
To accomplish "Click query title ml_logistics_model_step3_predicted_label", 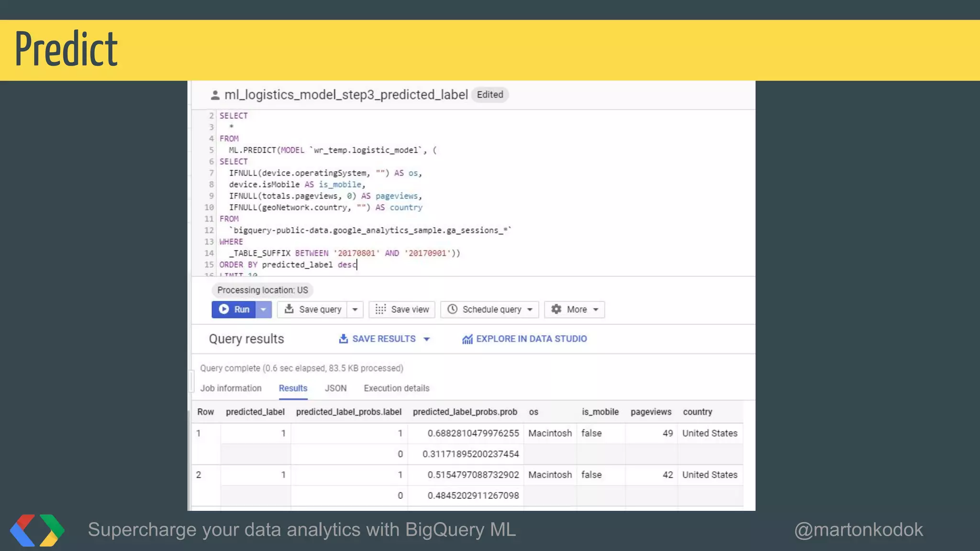I will [346, 95].
